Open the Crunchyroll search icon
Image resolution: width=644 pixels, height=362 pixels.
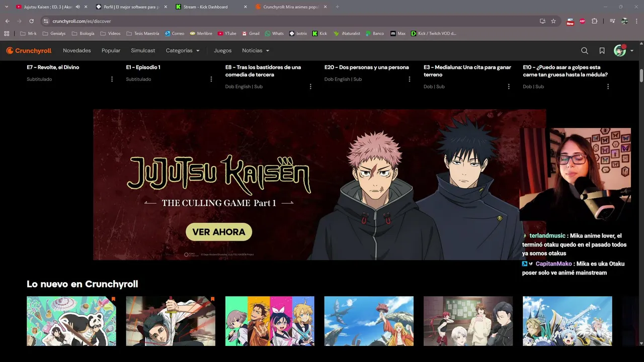coord(585,51)
